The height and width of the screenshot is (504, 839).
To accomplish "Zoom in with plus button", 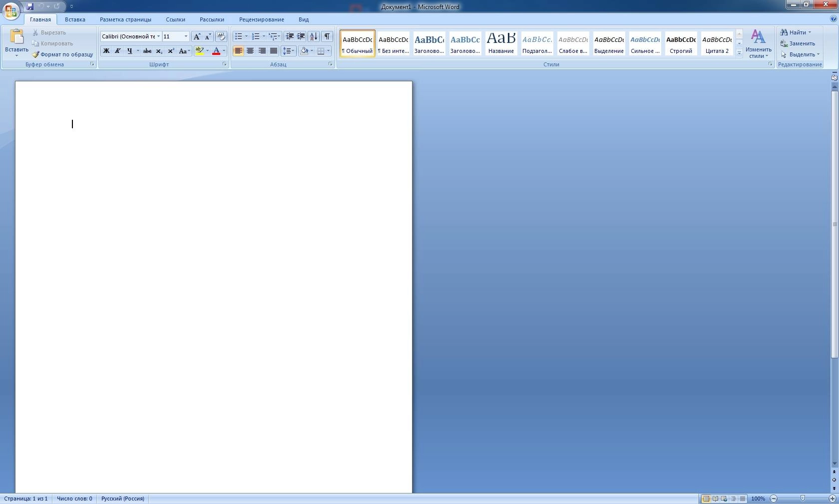I will [x=832, y=499].
